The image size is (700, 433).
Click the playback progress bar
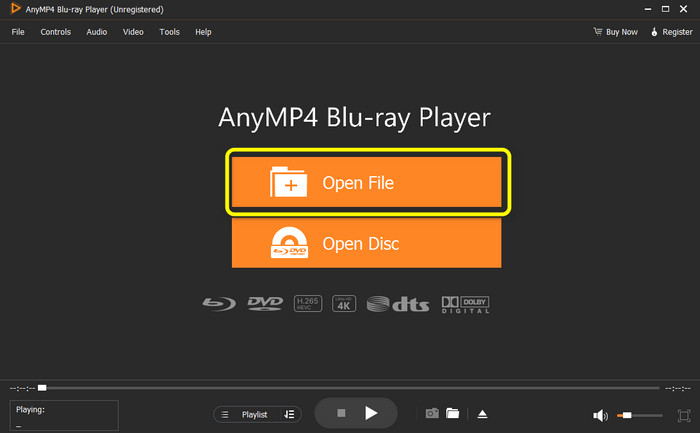tap(348, 388)
